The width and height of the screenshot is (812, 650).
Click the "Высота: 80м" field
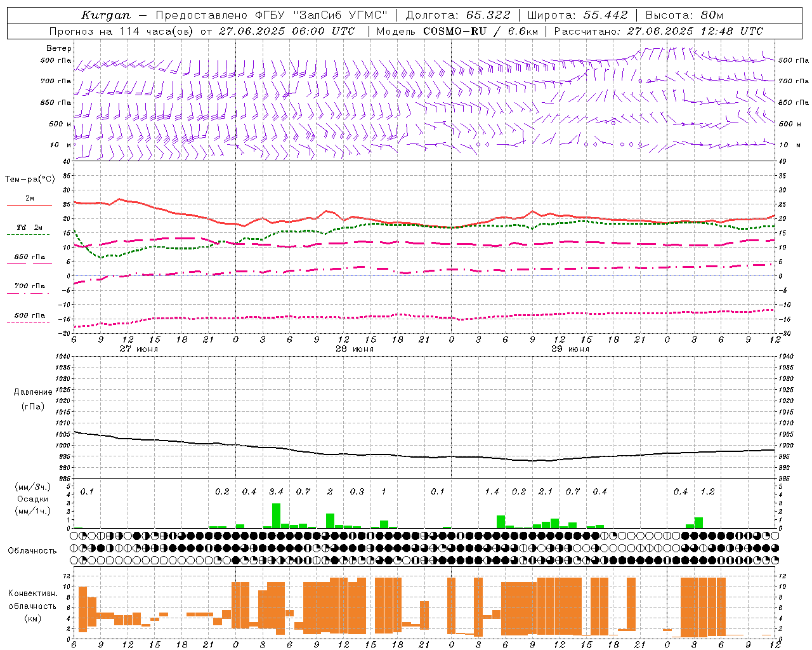tap(684, 15)
